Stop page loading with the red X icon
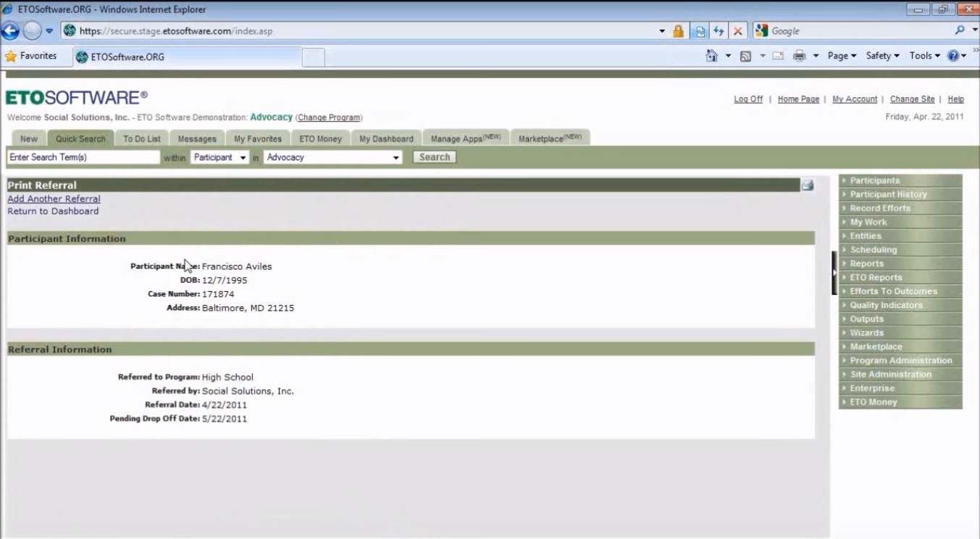The image size is (980, 539). coord(736,30)
